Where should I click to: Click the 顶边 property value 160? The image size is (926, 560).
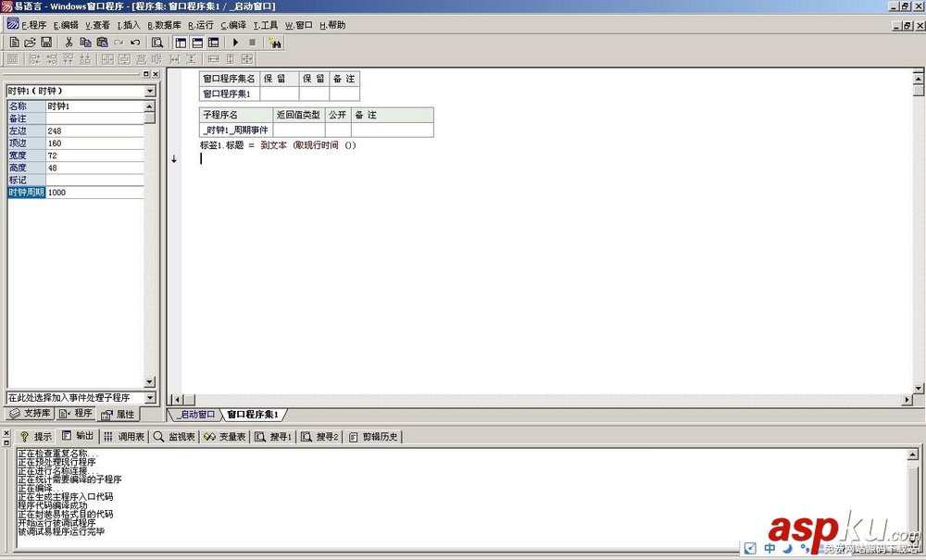click(x=94, y=143)
